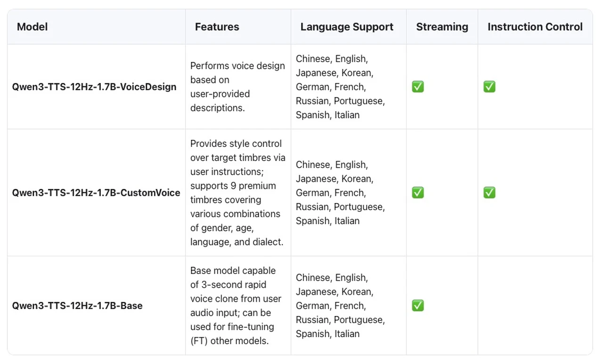Click the Streaming checkmark for VoiceDesign model
Image resolution: width=603 pixels, height=364 pixels.
(417, 87)
